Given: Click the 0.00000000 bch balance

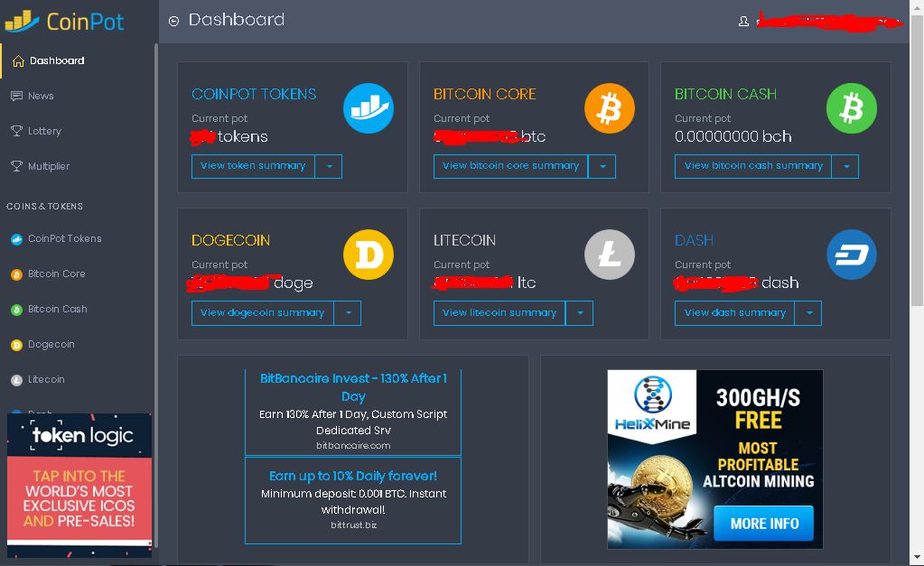Looking at the screenshot, I should pyautogui.click(x=733, y=136).
